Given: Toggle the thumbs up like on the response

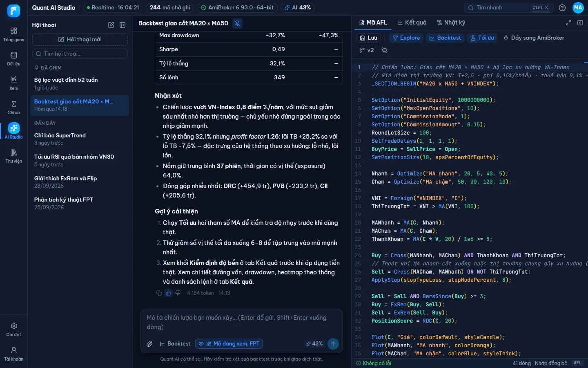Looking at the screenshot, I should (x=168, y=293).
